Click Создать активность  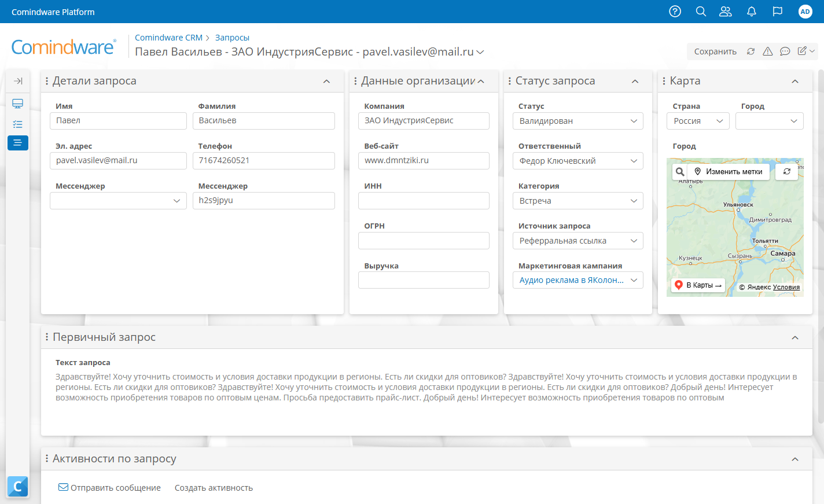point(214,488)
